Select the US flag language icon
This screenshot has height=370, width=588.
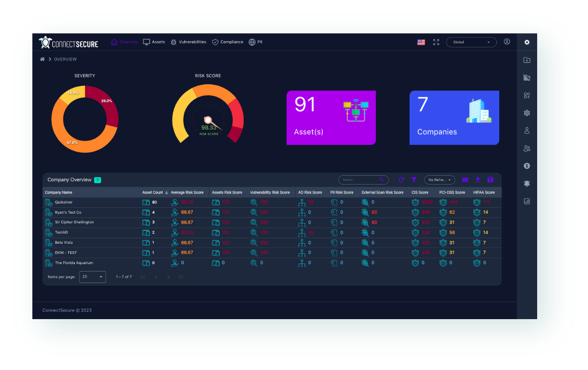421,42
